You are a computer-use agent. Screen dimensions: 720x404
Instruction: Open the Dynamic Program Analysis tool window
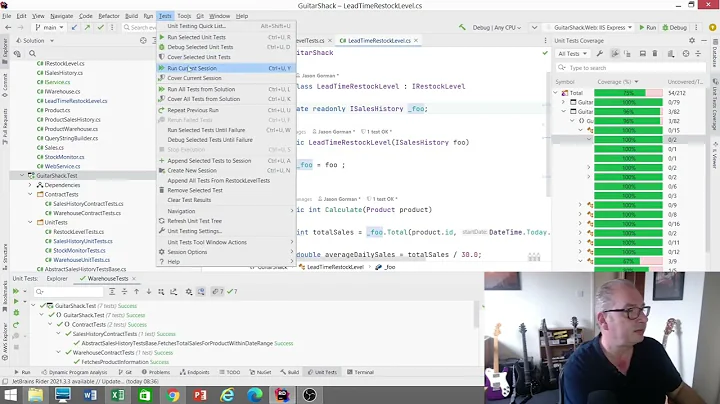pos(74,372)
